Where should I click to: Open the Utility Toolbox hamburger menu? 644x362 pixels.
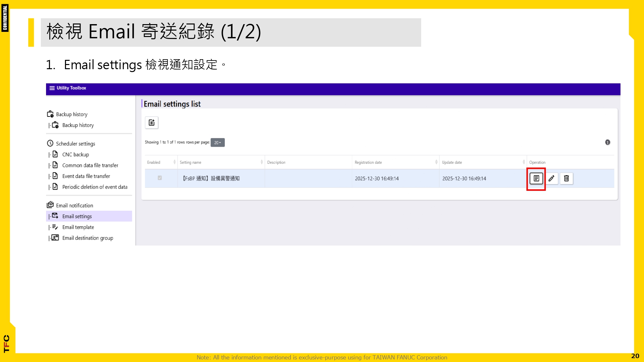coord(52,88)
